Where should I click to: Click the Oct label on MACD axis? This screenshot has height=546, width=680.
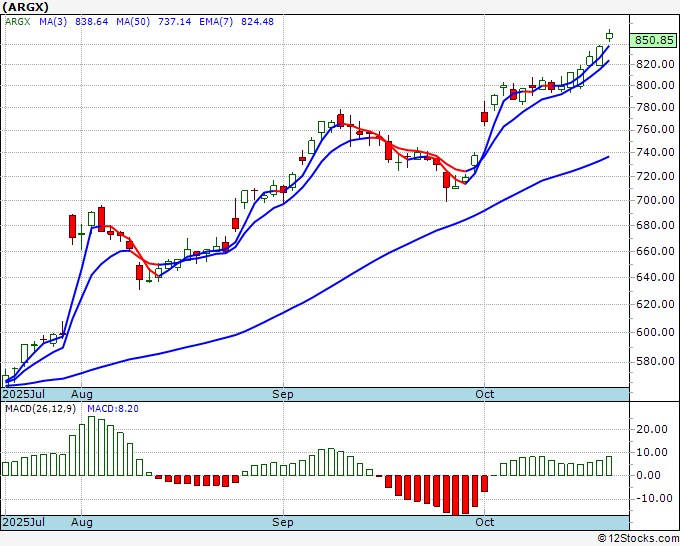[484, 522]
